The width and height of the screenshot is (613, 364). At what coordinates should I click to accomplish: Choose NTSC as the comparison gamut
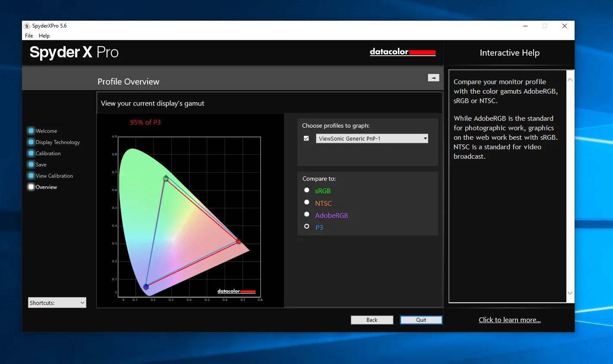click(x=307, y=202)
